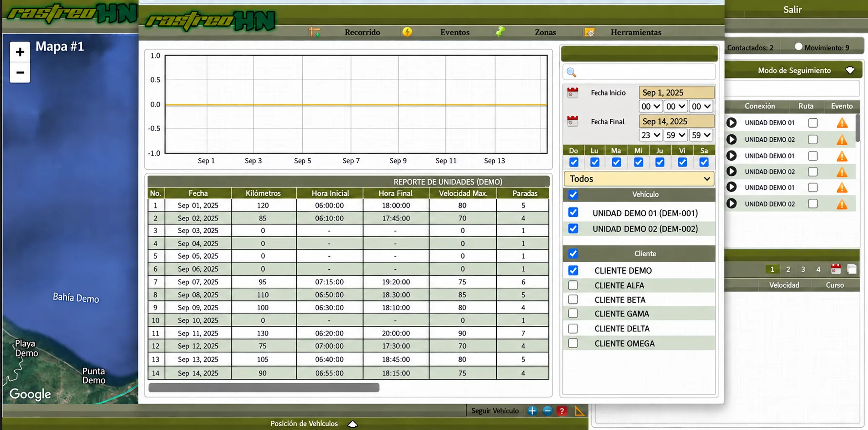Image resolution: width=868 pixels, height=430 pixels.
Task: Uncheck the Do day checkbox
Action: pos(574,162)
